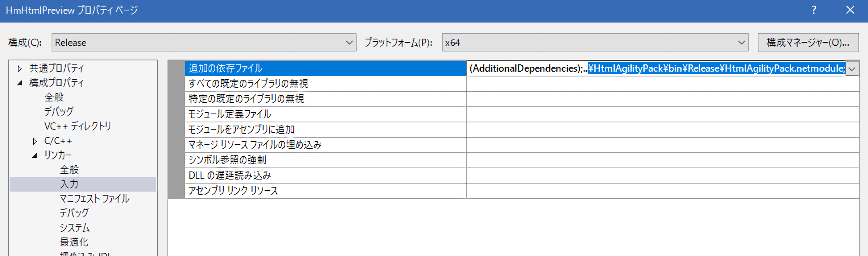868x256 pixels.
Task: Open the 追加の依存ファイル value dropdown arrow
Action: tap(852, 69)
